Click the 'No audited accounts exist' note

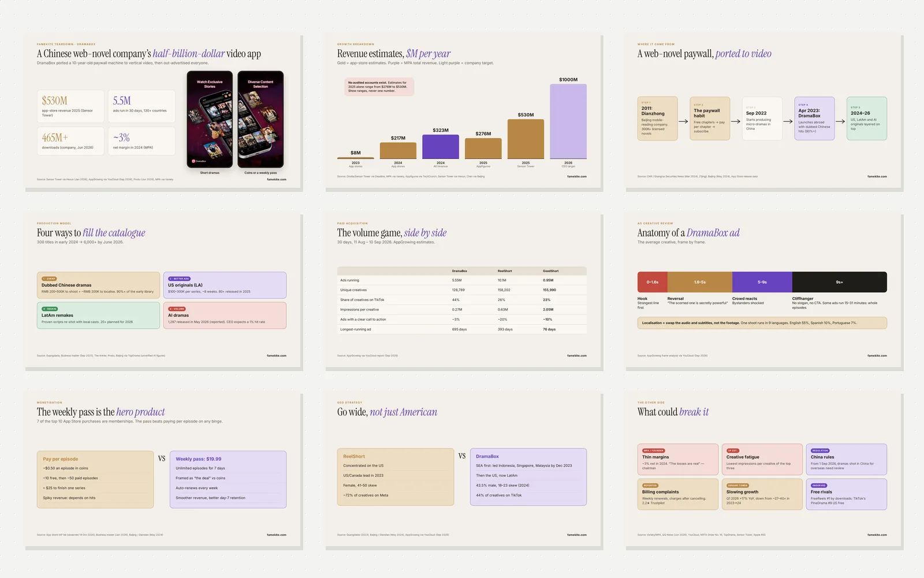pos(379,87)
